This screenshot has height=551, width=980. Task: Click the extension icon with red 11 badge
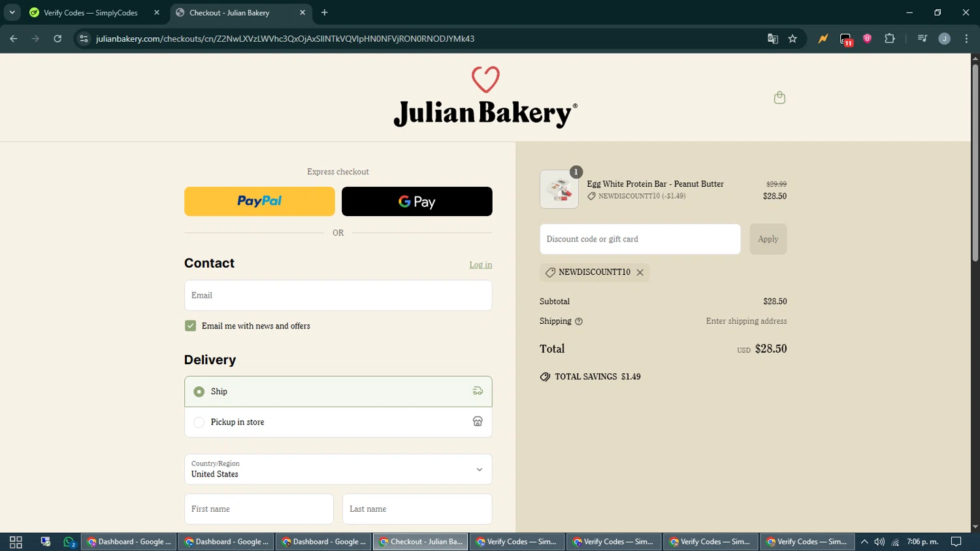[x=846, y=39]
